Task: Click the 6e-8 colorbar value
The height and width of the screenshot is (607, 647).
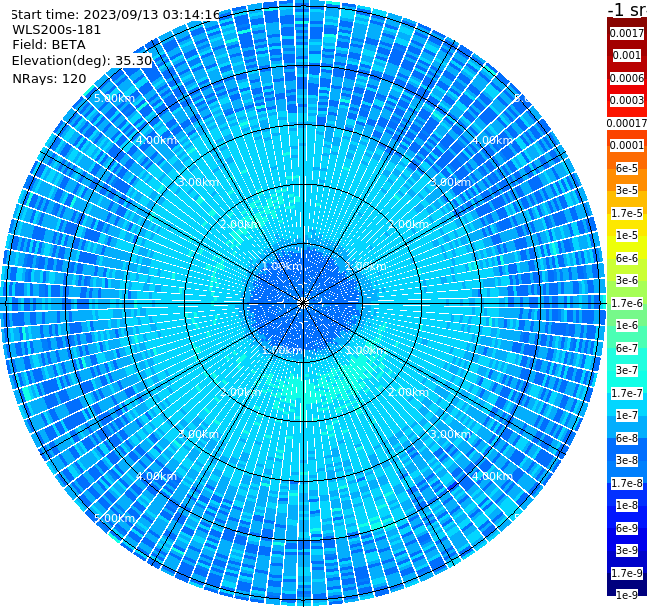Action: 627,438
